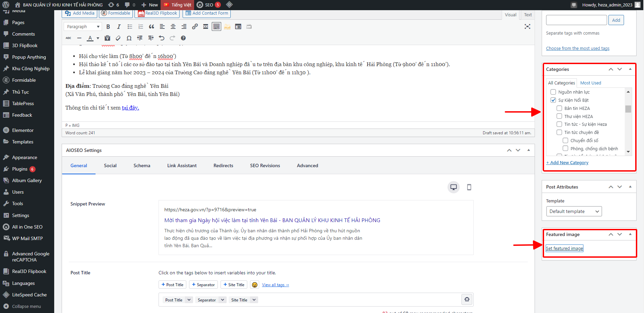Focus the tags input field
Image resolution: width=644 pixels, height=313 pixels.
click(576, 20)
